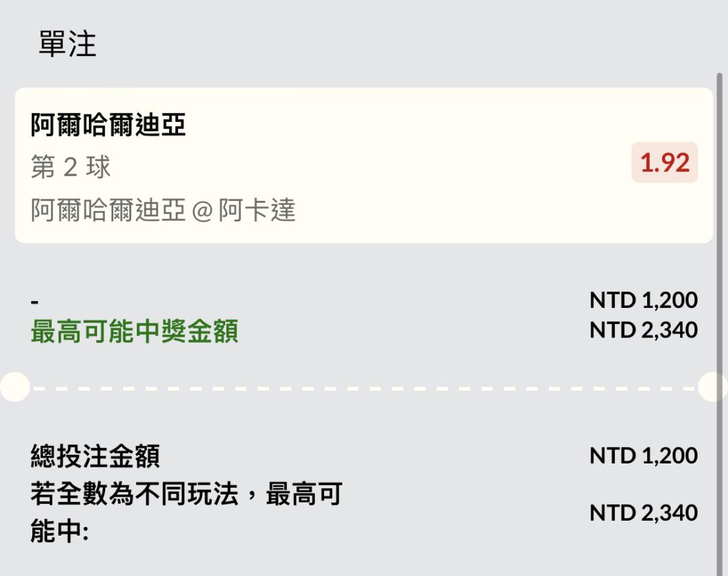The image size is (728, 576).
Task: Tap the red 1.92 odds badge
Action: [664, 162]
